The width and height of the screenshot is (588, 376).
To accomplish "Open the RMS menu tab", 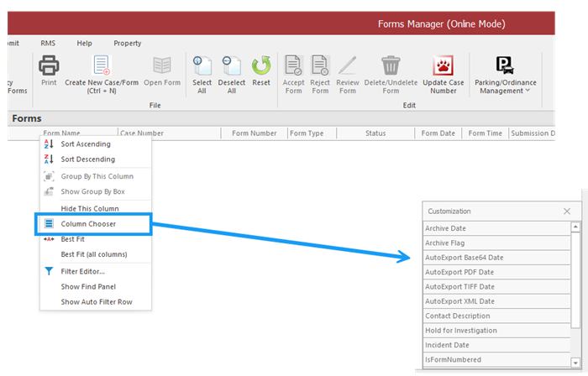I will pyautogui.click(x=48, y=43).
